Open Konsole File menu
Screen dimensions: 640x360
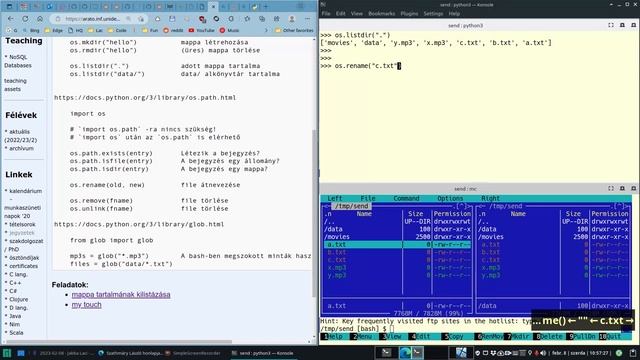click(x=326, y=13)
